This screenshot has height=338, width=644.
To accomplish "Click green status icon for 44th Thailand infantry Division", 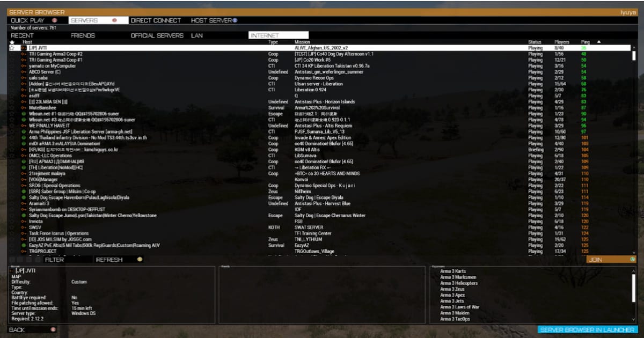I will tap(24, 137).
